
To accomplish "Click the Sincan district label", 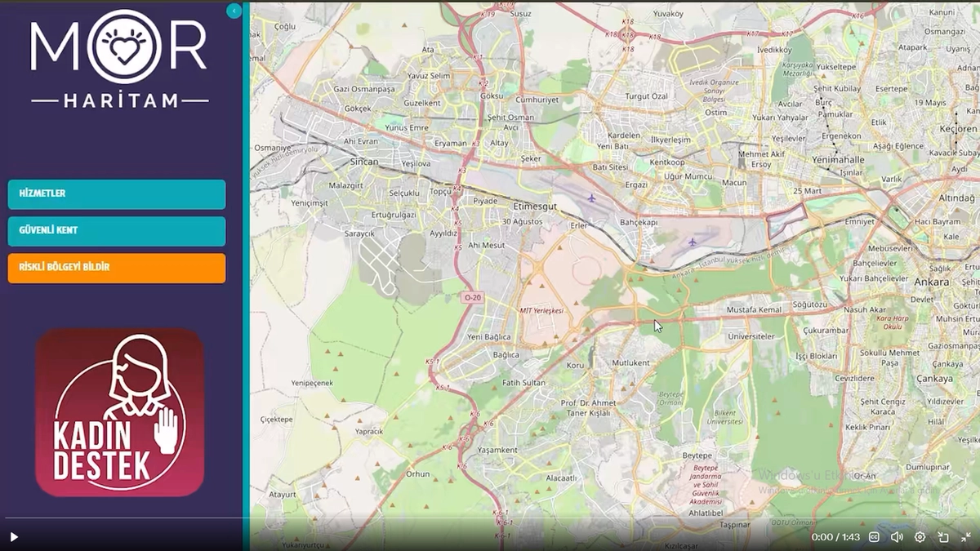I will coord(364,162).
